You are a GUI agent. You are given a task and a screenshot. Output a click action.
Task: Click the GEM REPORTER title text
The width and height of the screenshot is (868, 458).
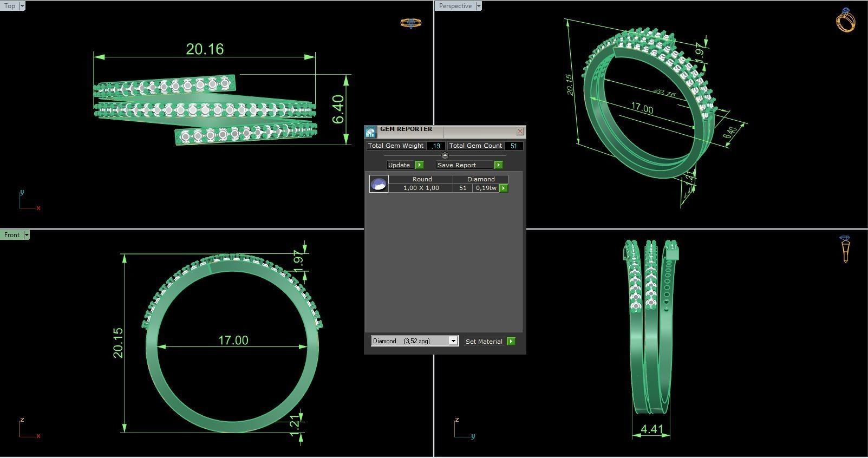tap(406, 129)
